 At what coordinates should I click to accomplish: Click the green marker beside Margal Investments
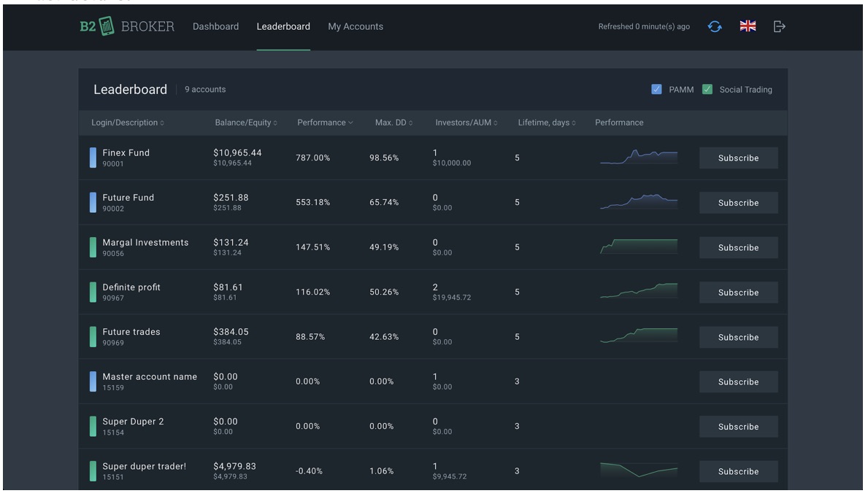93,247
